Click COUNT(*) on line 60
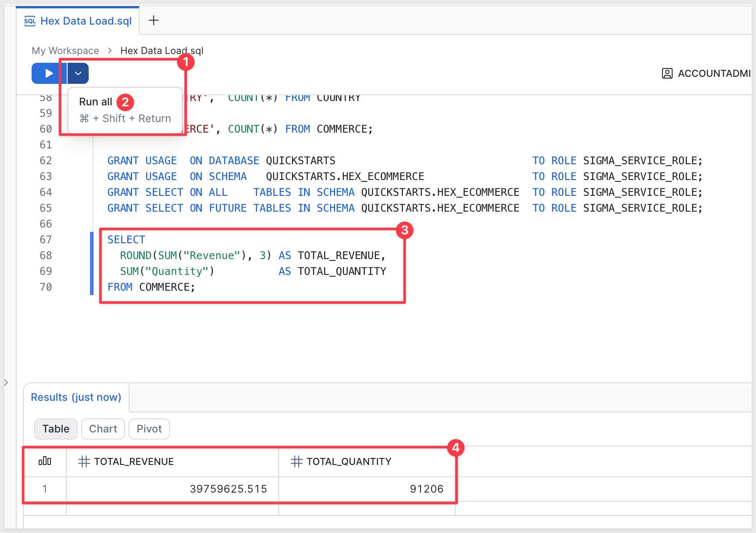 252,129
